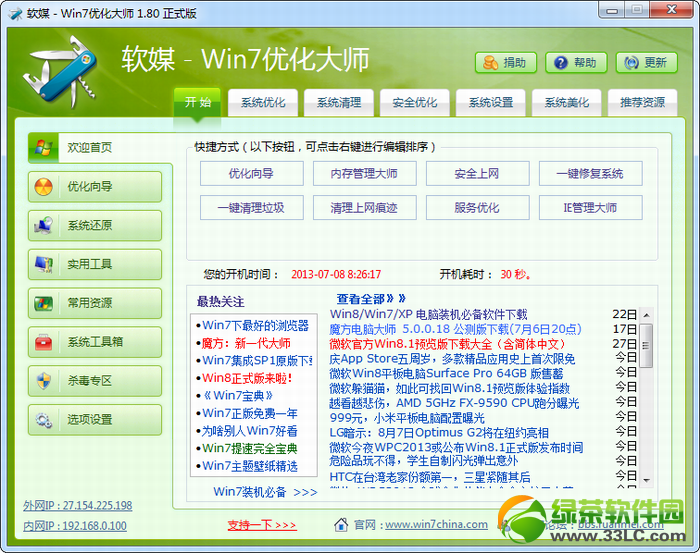700x557 pixels.
Task: Open the 系统优化 tab
Action: pyautogui.click(x=263, y=103)
